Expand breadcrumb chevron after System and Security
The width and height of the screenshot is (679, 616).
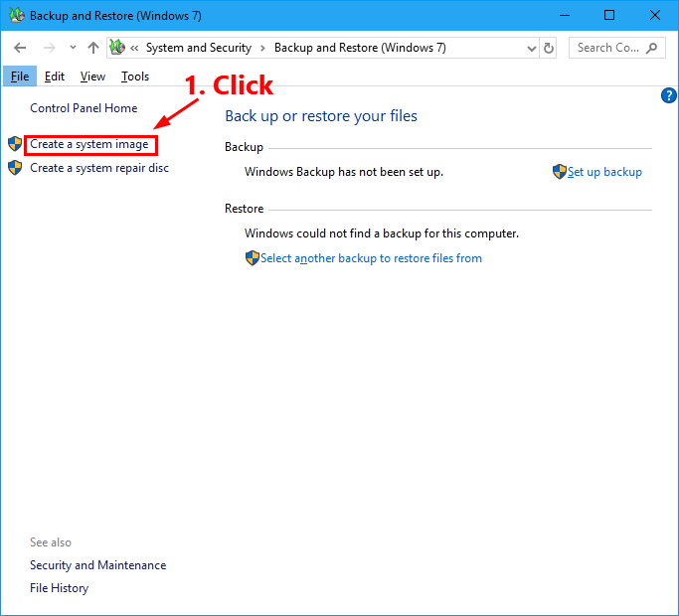click(x=262, y=48)
